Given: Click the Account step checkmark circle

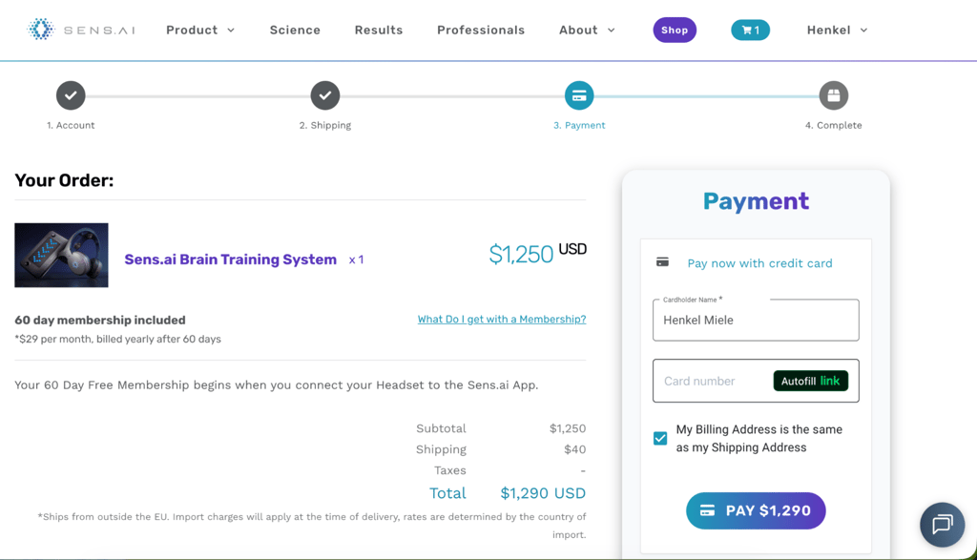Looking at the screenshot, I should [x=71, y=95].
